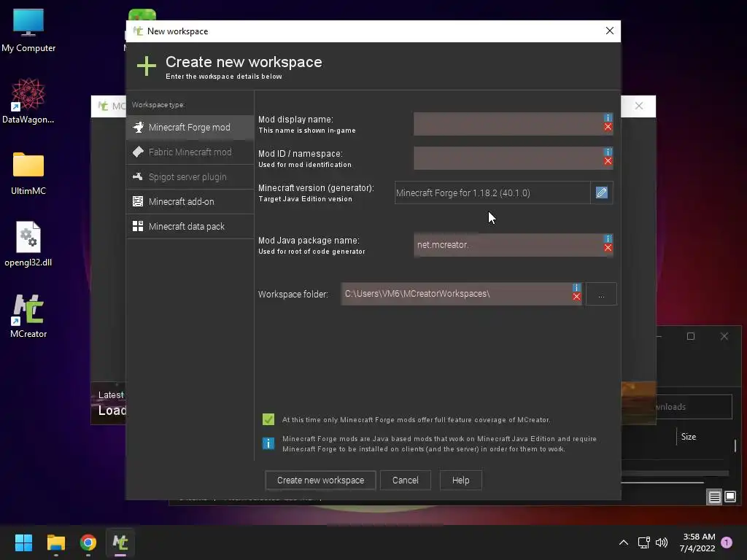The image size is (747, 560).
Task: Show hidden system tray icons
Action: point(623,542)
